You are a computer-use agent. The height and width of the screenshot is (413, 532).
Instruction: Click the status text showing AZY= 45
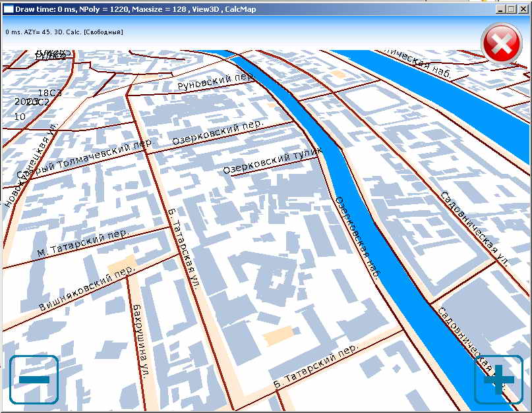64,32
